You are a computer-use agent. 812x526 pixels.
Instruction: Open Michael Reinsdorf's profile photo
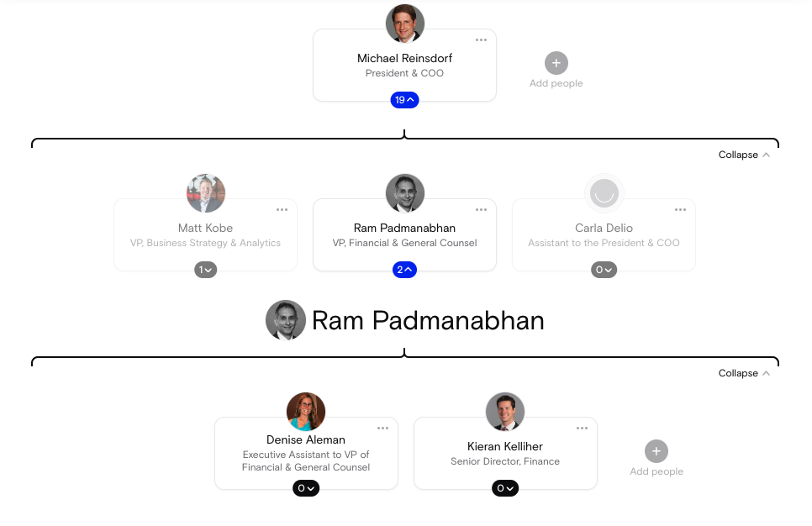point(404,24)
